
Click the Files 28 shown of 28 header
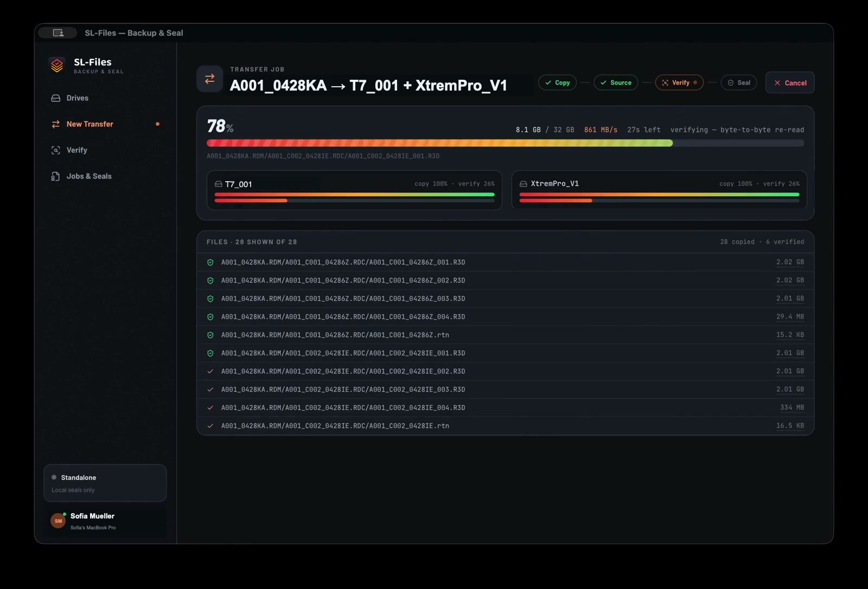[x=252, y=242]
